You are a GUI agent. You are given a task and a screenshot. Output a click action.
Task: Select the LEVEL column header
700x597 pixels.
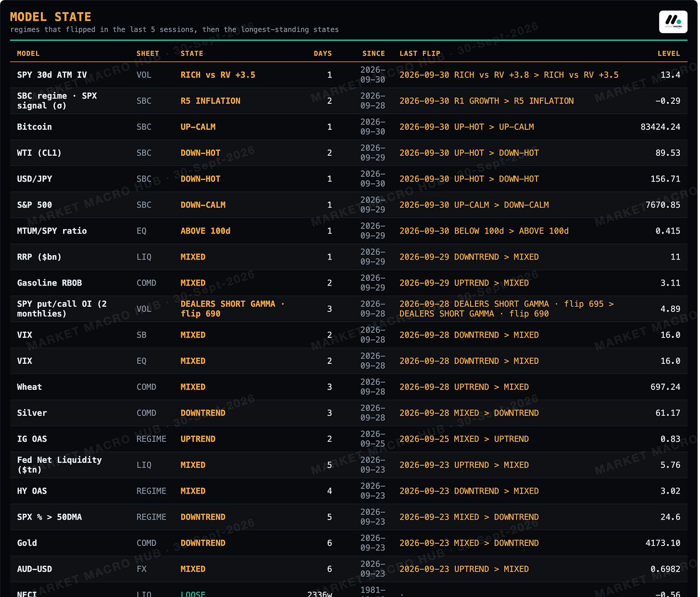(669, 53)
